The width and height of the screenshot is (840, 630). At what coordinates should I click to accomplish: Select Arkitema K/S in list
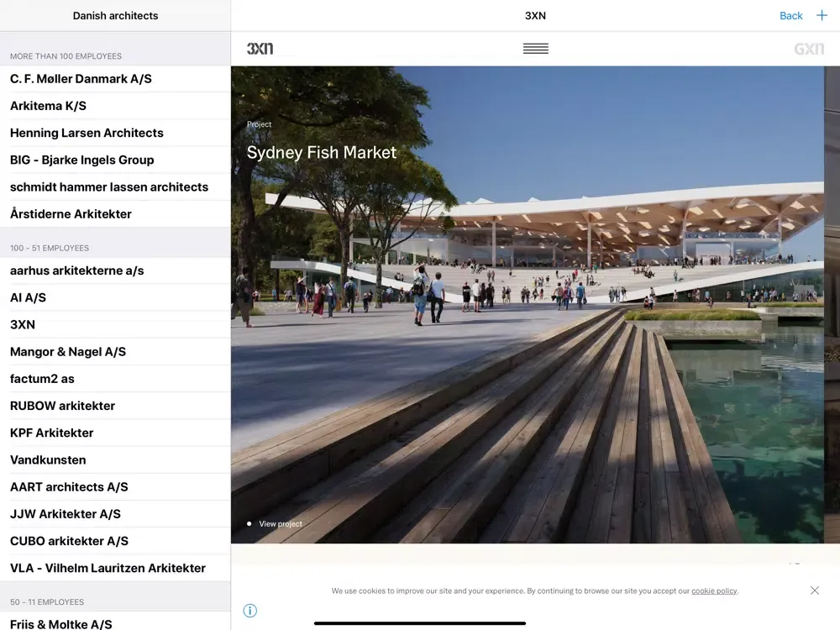coord(115,106)
